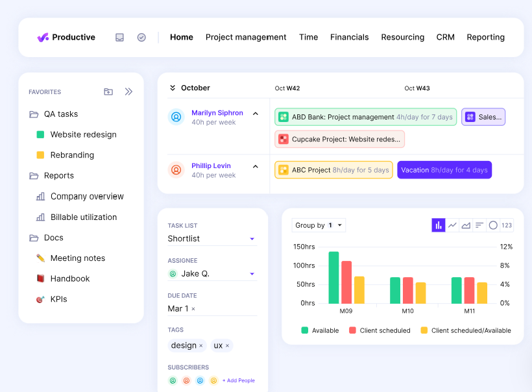Image resolution: width=532 pixels, height=392 pixels.
Task: Click the check-circle icon beside the inbox
Action: 141,37
